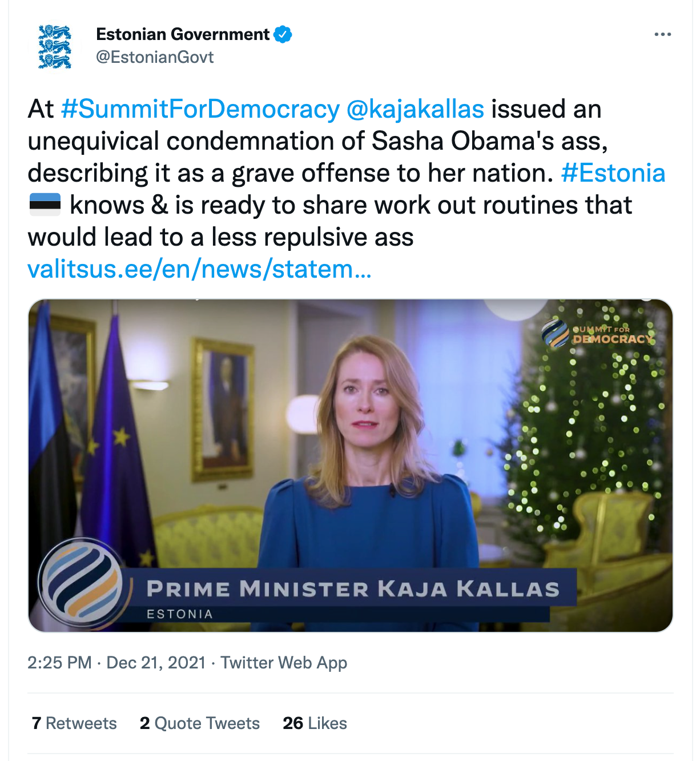Click the @EstonianGovt handle
The width and height of the screenshot is (700, 761).
tap(155, 57)
